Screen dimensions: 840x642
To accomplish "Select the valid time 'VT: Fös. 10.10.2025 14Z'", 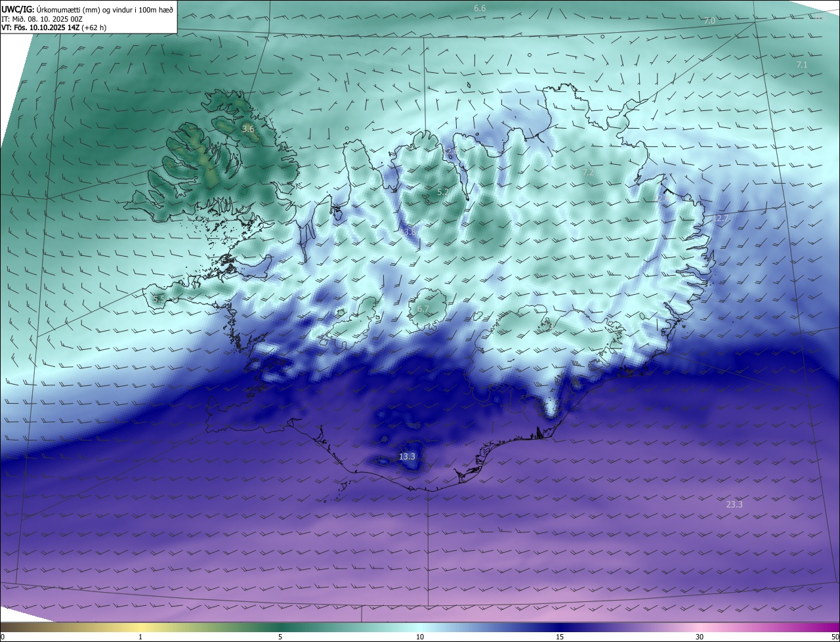I will coord(41,28).
